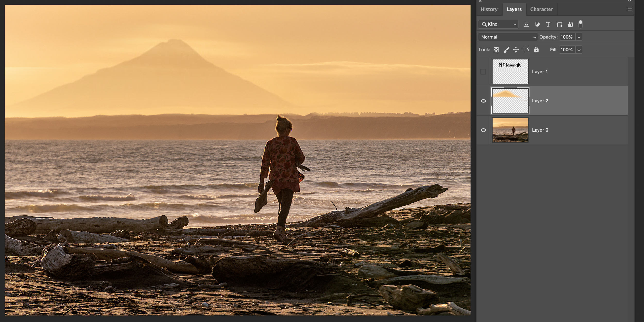
Task: Show hidden Layer 1 visibility box
Action: coord(483,72)
